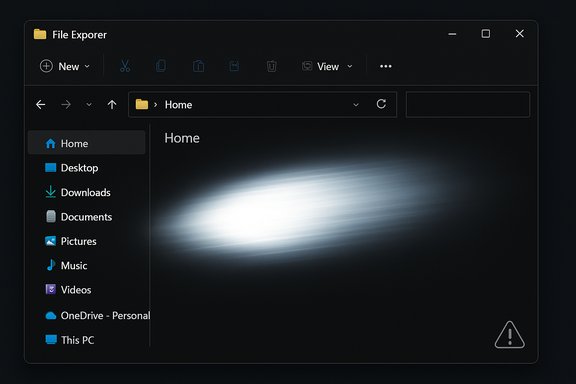Expand recent locations chevron
The height and width of the screenshot is (384, 576).
point(89,105)
